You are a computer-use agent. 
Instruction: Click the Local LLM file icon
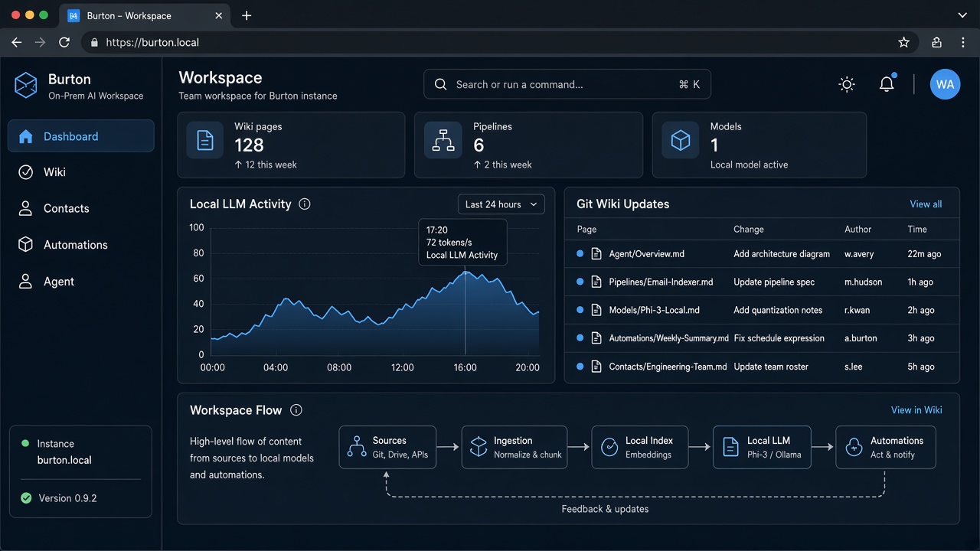pyautogui.click(x=731, y=447)
